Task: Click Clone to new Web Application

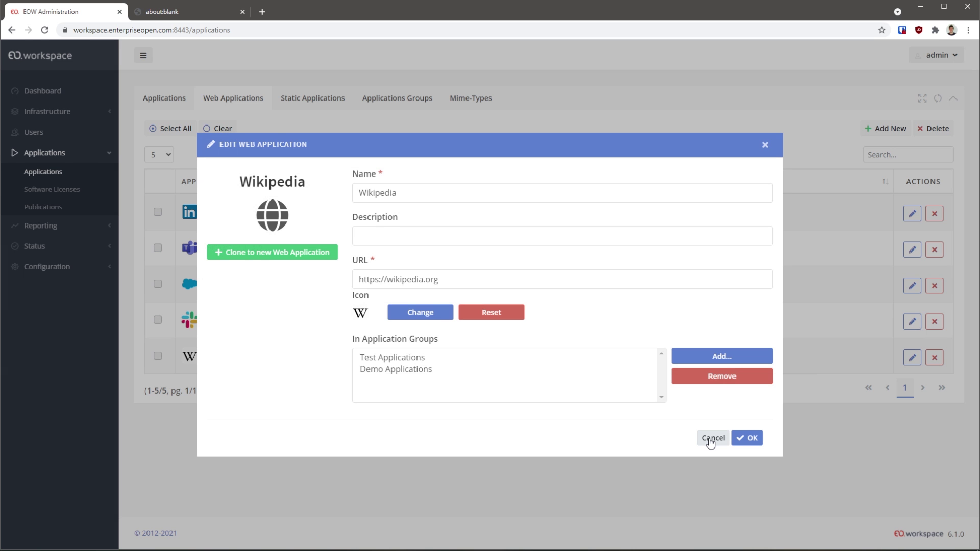Action: [x=272, y=252]
